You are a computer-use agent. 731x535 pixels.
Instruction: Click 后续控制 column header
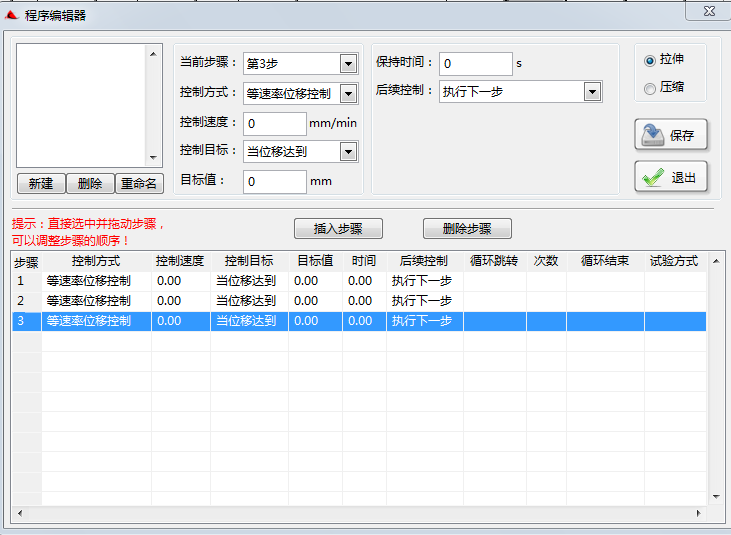425,261
